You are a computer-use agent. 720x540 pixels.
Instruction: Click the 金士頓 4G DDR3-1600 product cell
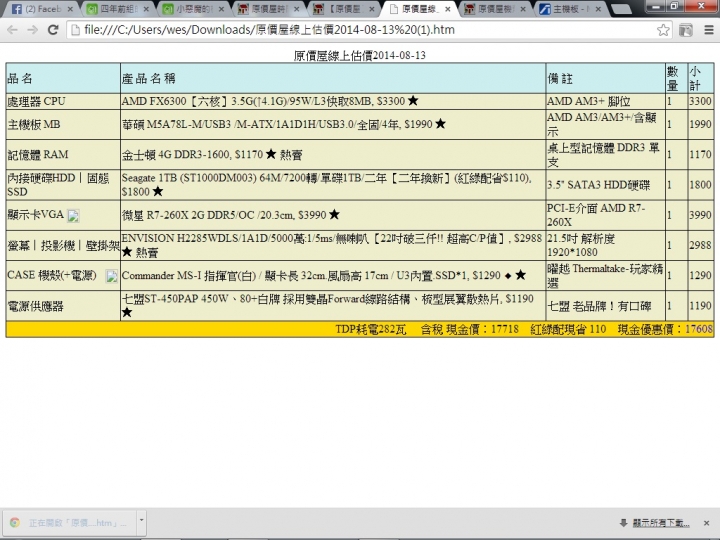click(333, 155)
